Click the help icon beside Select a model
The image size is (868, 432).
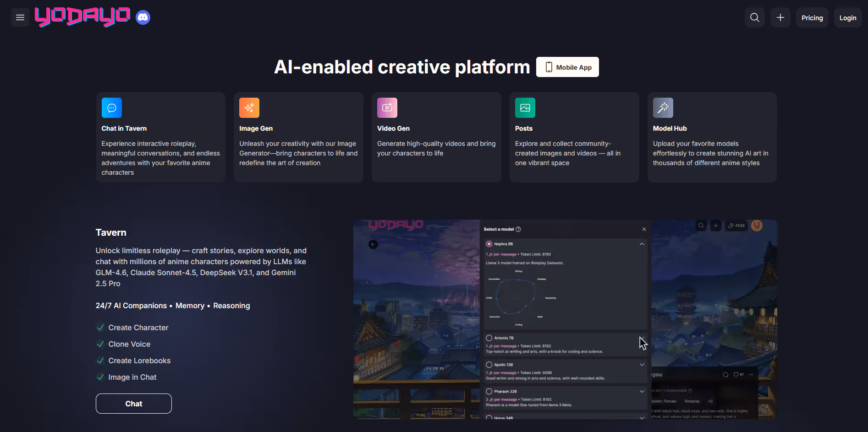pyautogui.click(x=518, y=229)
